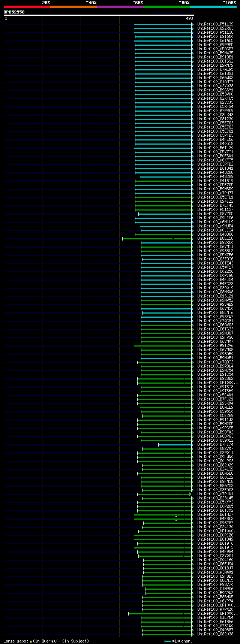Open hit UniRef100_Q1AMT7
This screenshot has width=240, height=644.
pyautogui.click(x=215, y=82)
